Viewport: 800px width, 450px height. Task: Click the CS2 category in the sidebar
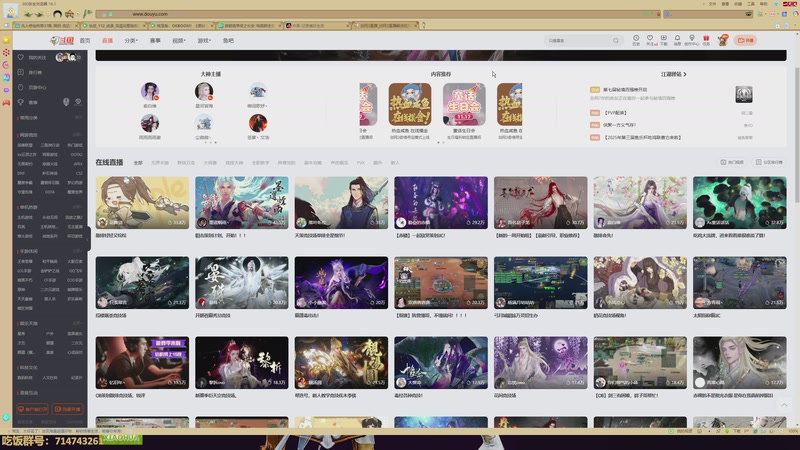coord(79,173)
